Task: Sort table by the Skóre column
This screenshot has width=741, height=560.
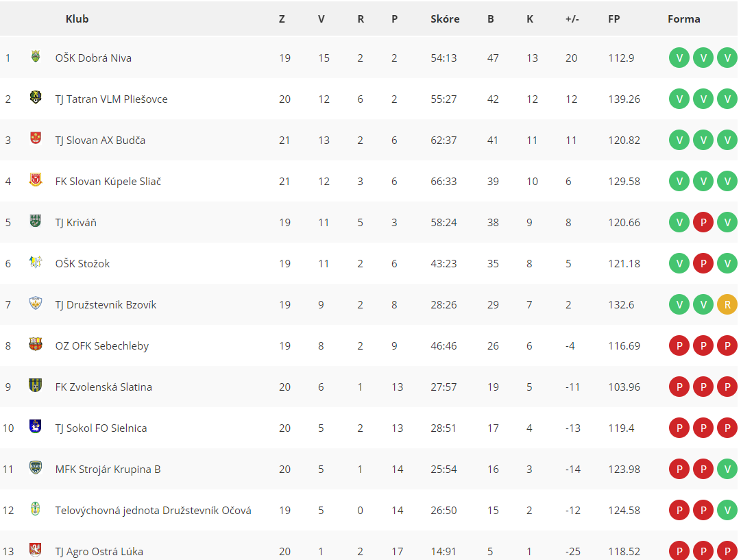Action: 445,19
